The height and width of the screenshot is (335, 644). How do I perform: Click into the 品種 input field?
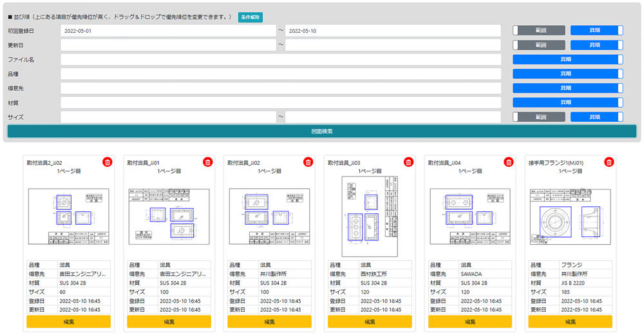click(x=281, y=74)
